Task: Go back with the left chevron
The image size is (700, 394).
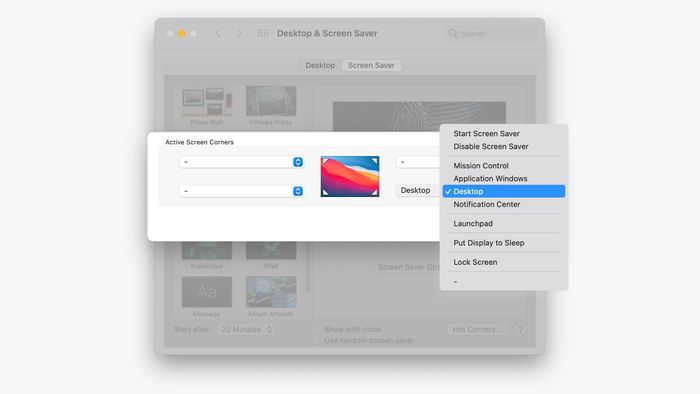Action: pyautogui.click(x=217, y=33)
